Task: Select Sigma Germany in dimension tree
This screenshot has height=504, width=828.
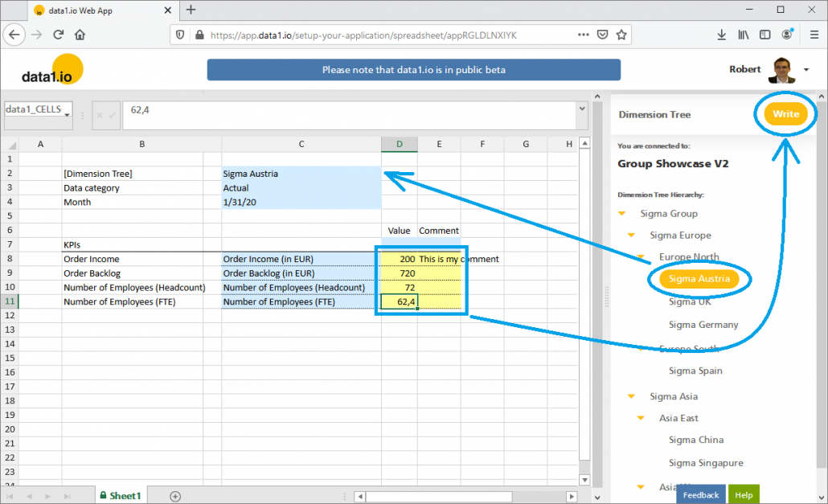Action: pyautogui.click(x=703, y=325)
